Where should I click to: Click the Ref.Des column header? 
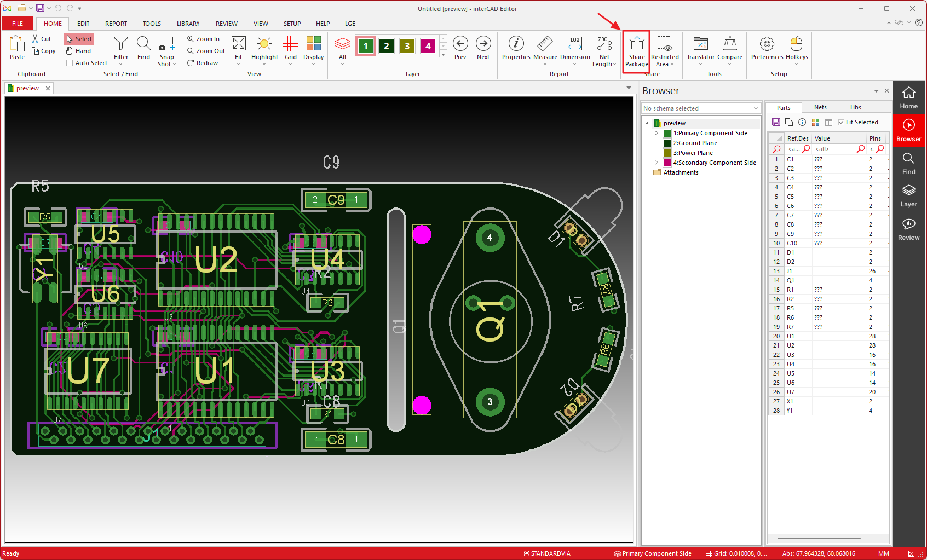[x=798, y=138]
